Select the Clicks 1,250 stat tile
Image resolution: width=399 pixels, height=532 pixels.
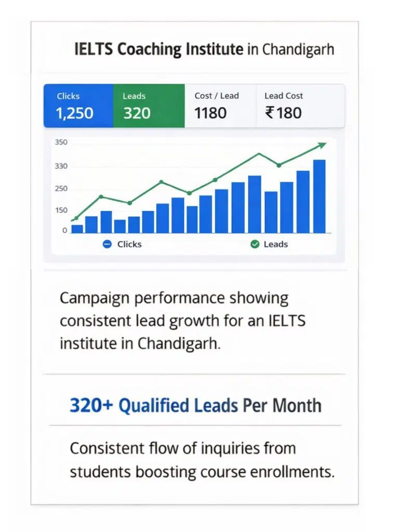click(x=78, y=106)
